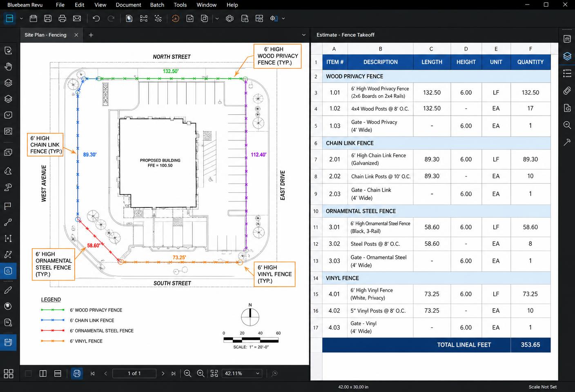Open the document tabs list chevron

(303, 35)
